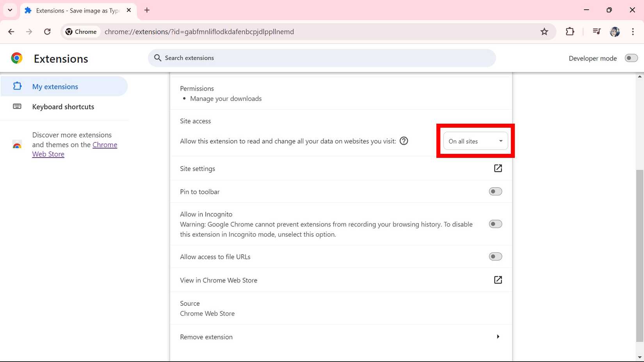Open View in Chrome Web Store link icon
The width and height of the screenshot is (644, 362).
[498, 280]
